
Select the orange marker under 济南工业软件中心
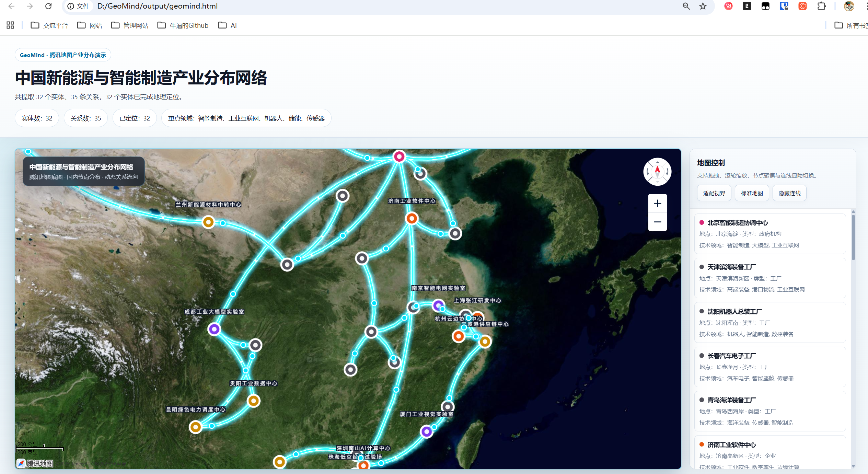coord(412,218)
